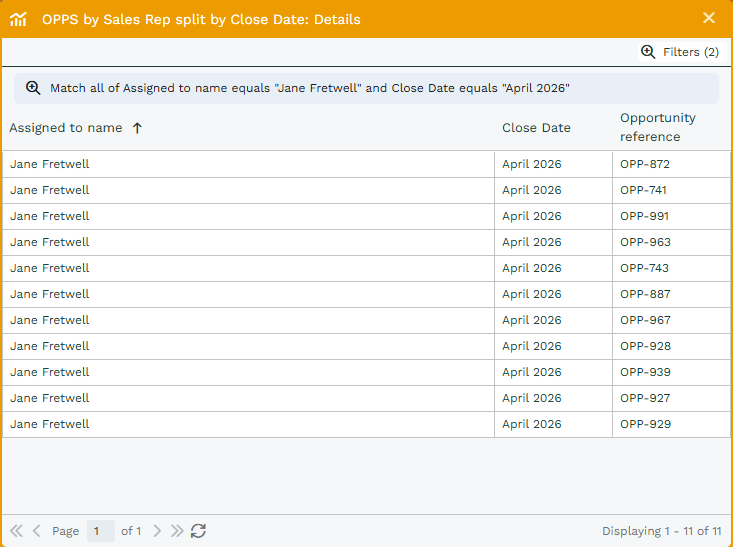Click the OPP-963 reference cell
The height and width of the screenshot is (547, 733).
pyautogui.click(x=645, y=242)
